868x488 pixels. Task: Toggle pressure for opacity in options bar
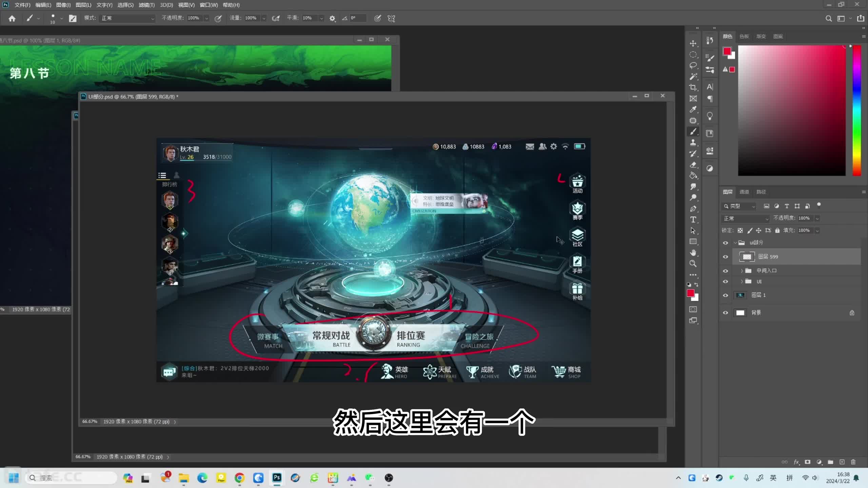(x=218, y=18)
